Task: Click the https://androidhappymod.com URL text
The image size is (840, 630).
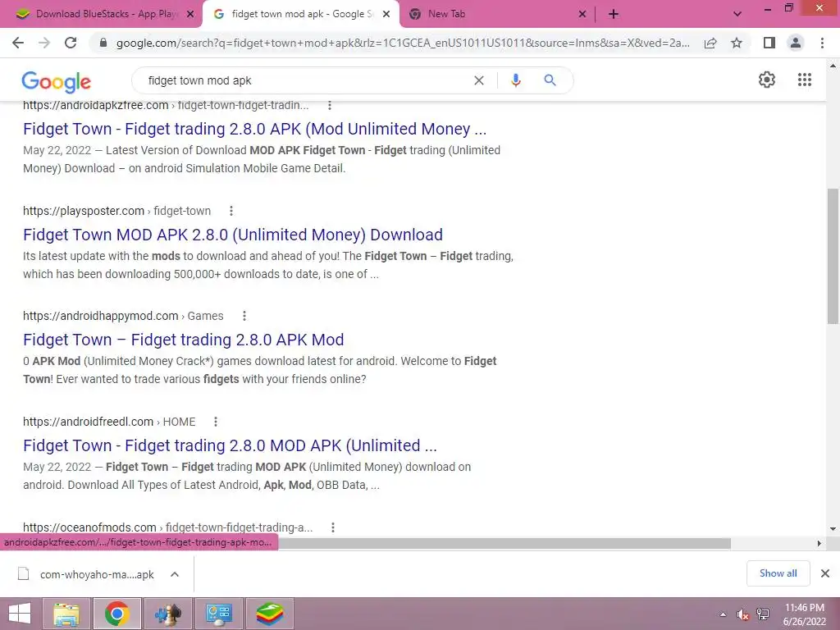Action: click(x=101, y=316)
